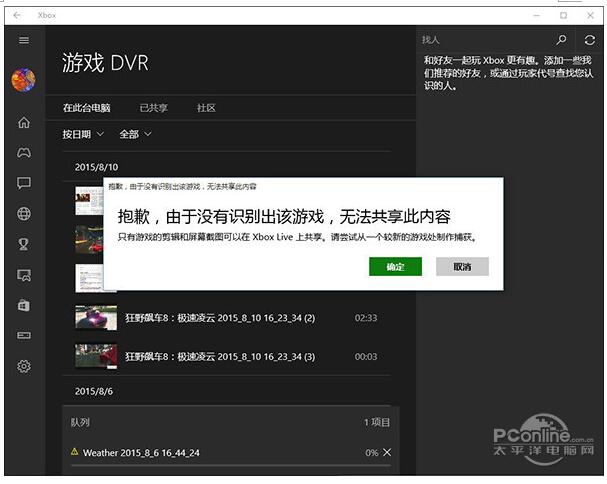Open Settings gear icon in sidebar
Screen dimensions: 607x484
tap(24, 366)
